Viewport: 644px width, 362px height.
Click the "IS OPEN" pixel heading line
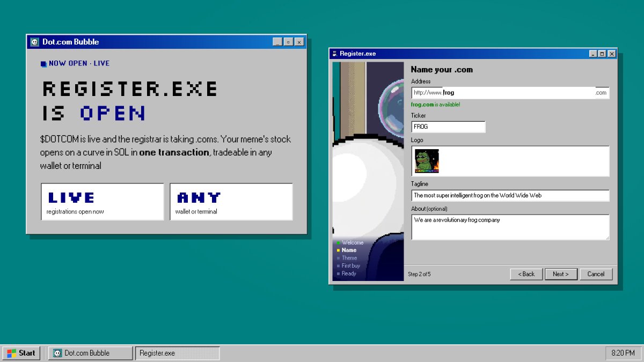click(94, 113)
